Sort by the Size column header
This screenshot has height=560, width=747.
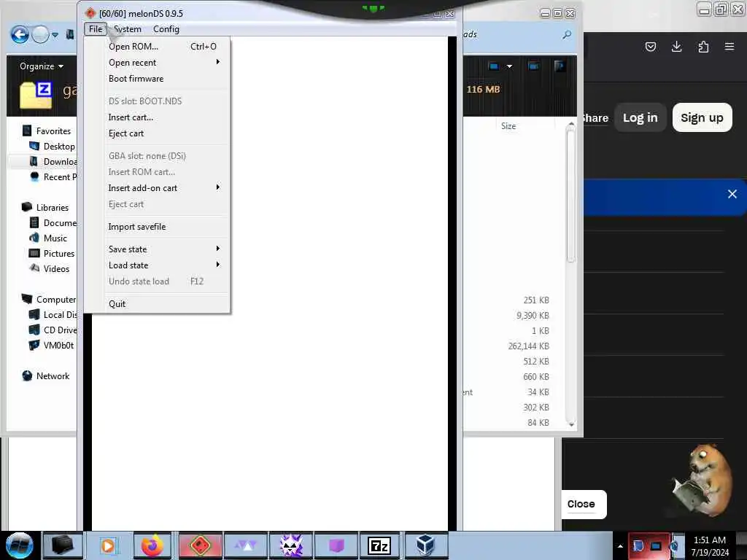pyautogui.click(x=508, y=125)
